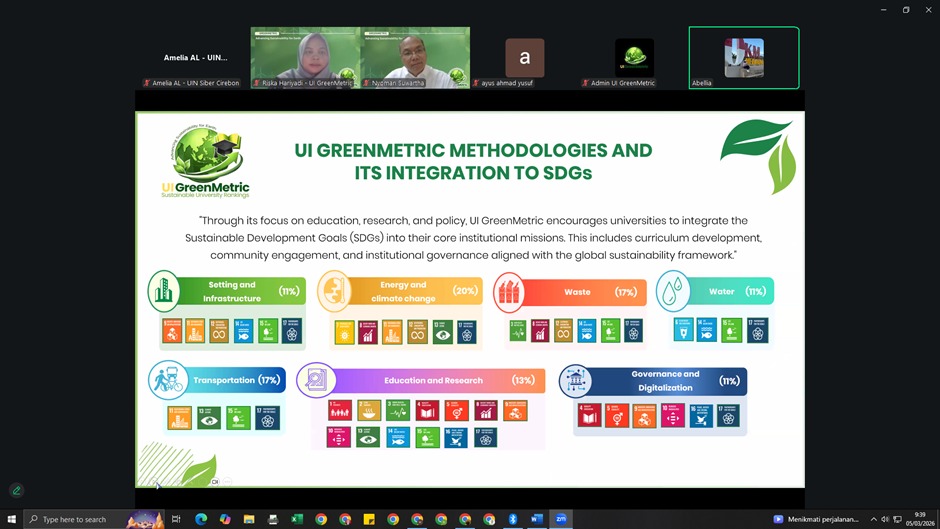Screen dimensions: 940x529
Task: Toggle the volume icon in system tray
Action: click(x=885, y=519)
